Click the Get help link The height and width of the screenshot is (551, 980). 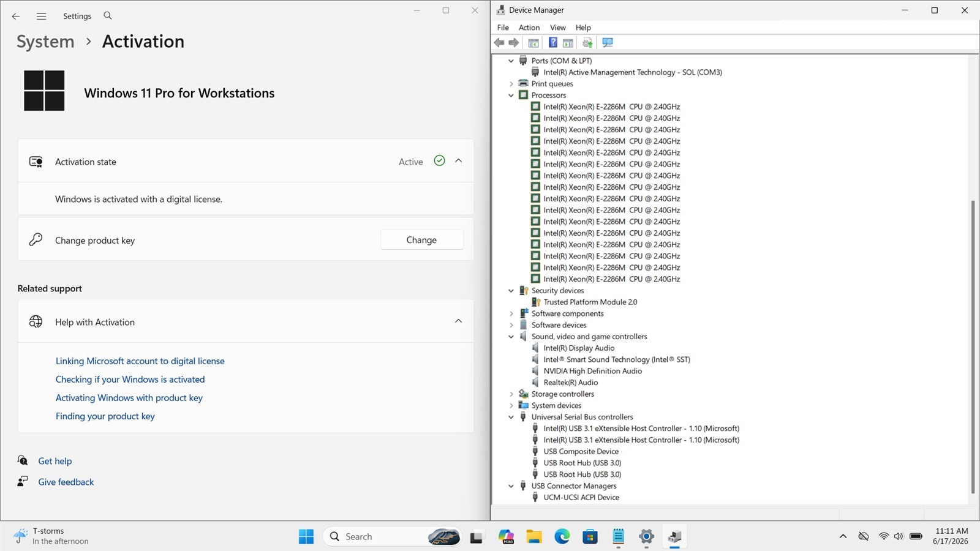click(55, 461)
